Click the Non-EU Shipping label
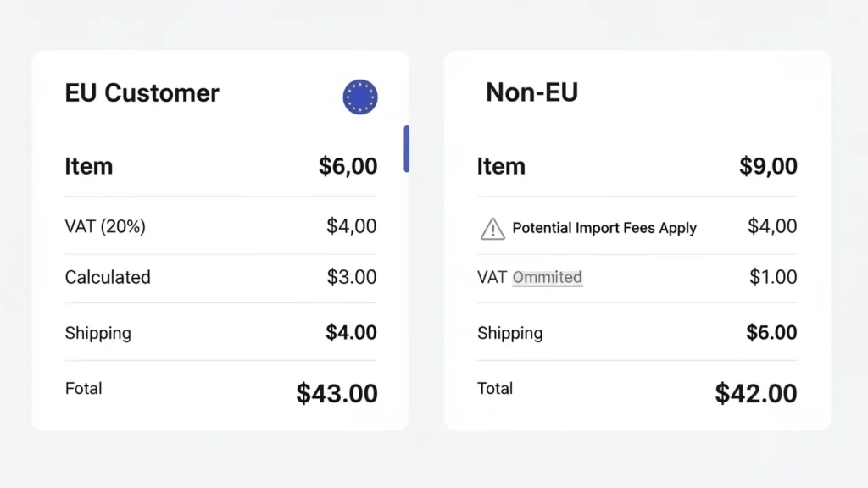The width and height of the screenshot is (868, 488). pyautogui.click(x=509, y=333)
